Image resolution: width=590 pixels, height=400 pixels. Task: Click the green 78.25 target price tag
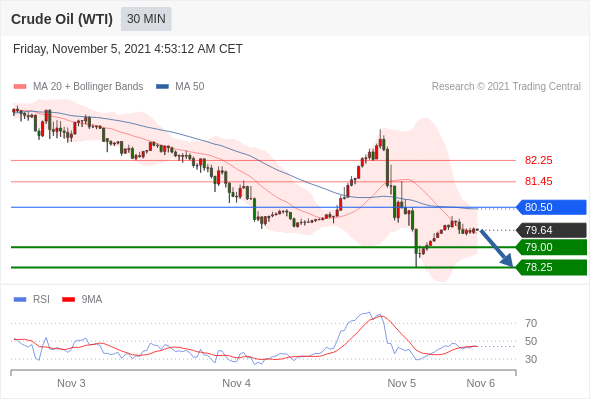pos(551,268)
